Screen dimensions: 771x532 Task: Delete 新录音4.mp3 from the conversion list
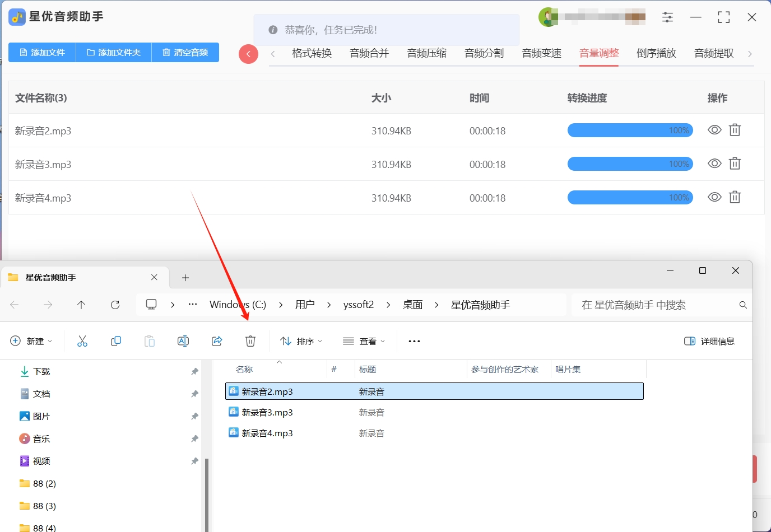(735, 197)
